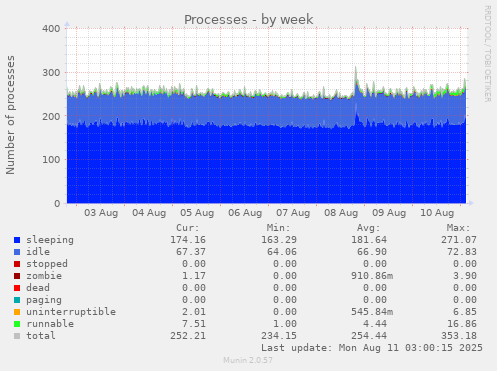Click the total legend color swatch
Image resolution: width=497 pixels, height=371 pixels.
pyautogui.click(x=17, y=336)
